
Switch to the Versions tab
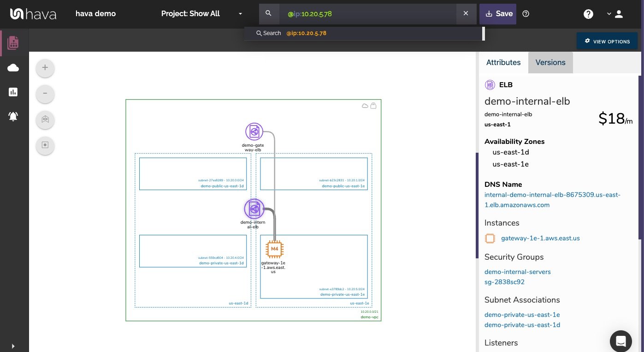pyautogui.click(x=550, y=62)
